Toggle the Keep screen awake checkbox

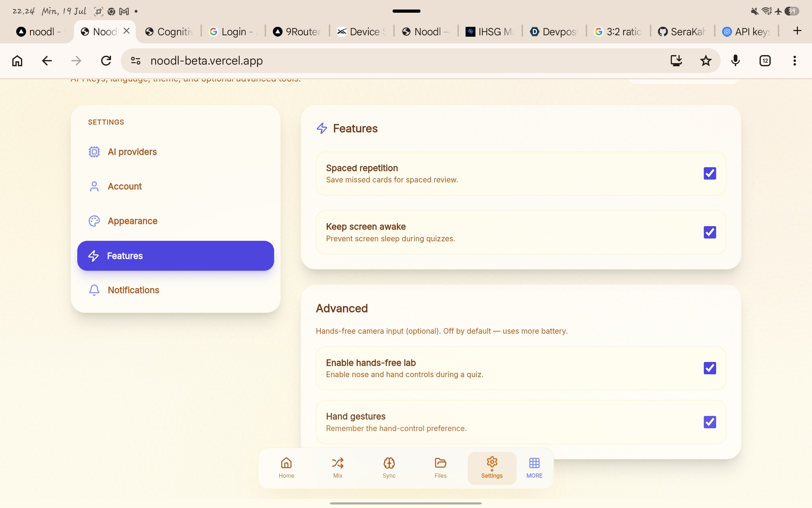pos(710,232)
